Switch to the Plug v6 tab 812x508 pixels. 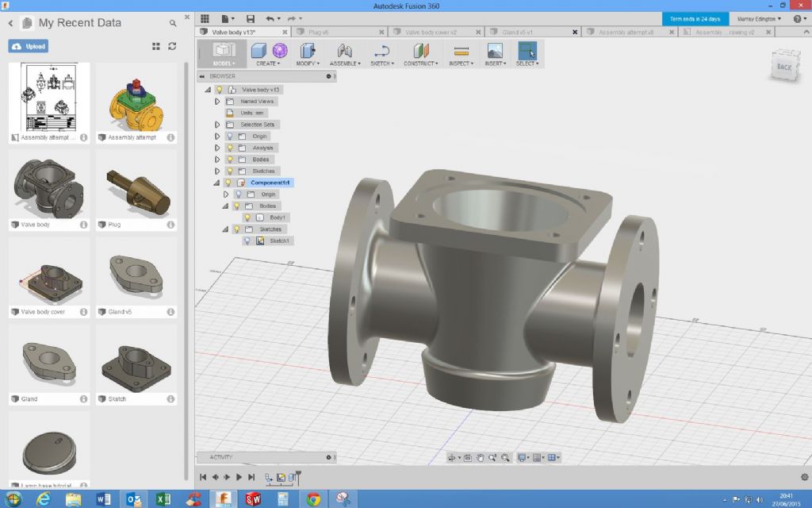(339, 32)
